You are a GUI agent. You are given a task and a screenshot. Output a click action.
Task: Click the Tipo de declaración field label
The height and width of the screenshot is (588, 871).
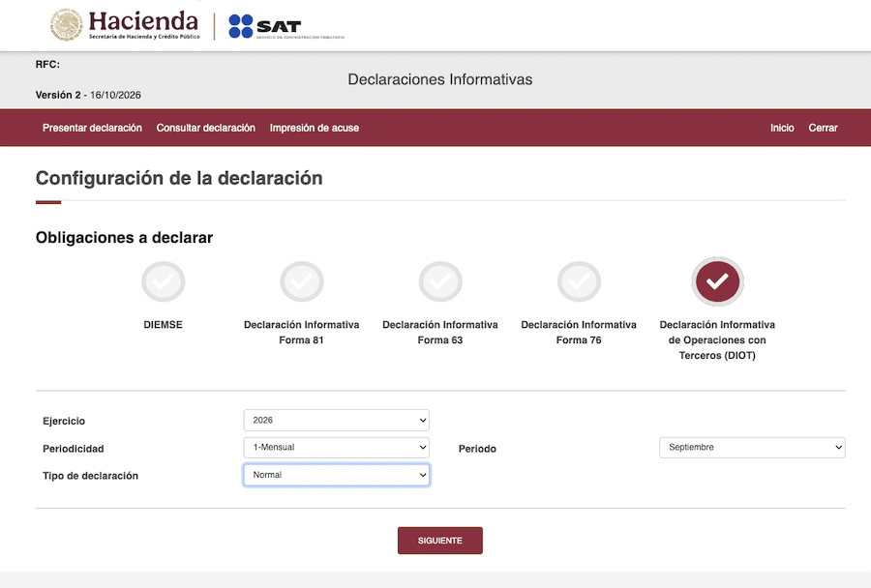click(x=91, y=476)
